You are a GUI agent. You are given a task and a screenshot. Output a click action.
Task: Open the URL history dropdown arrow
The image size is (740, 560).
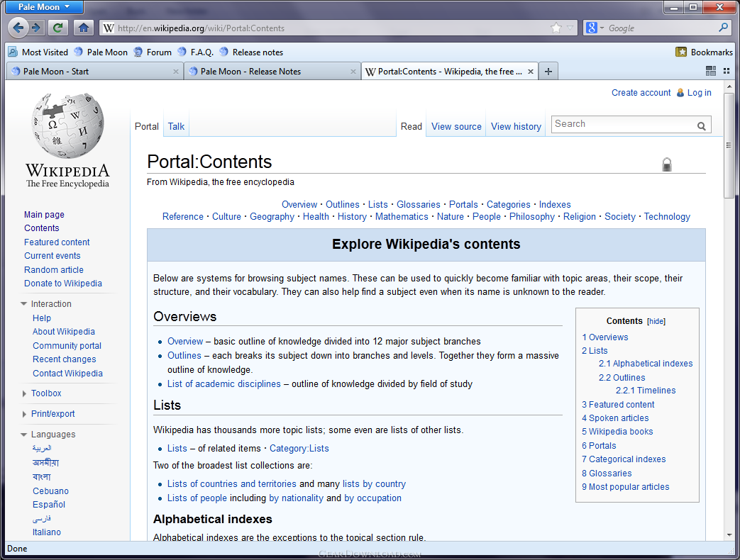tap(570, 28)
